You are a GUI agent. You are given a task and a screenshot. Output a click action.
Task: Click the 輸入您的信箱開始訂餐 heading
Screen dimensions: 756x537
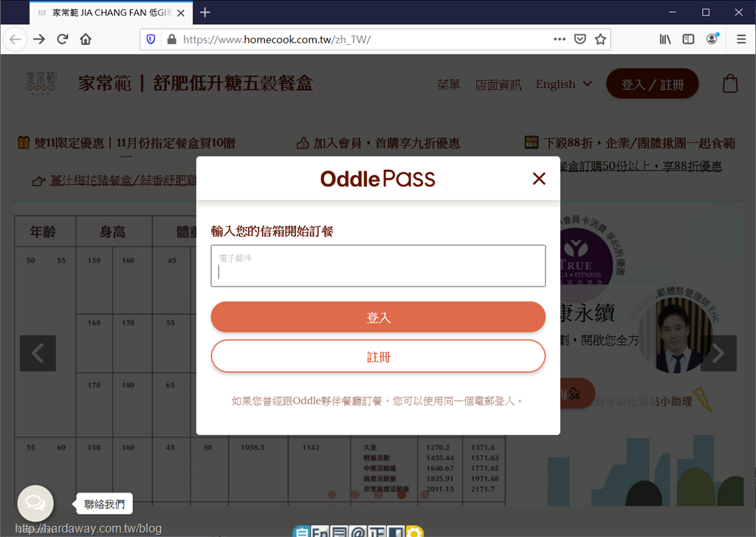(x=272, y=232)
